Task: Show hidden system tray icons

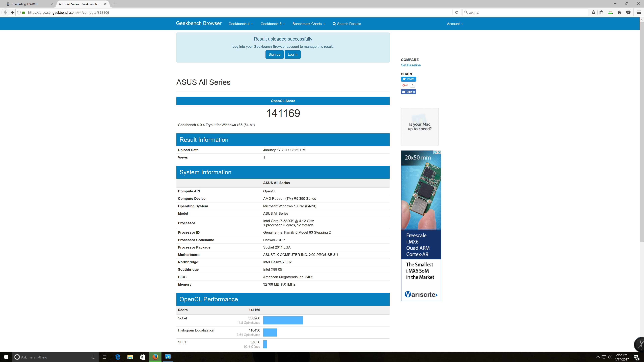Action: (x=598, y=357)
